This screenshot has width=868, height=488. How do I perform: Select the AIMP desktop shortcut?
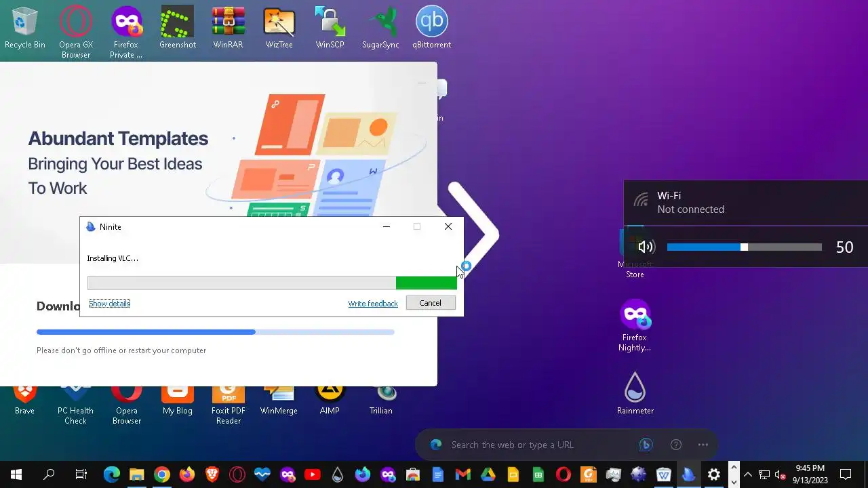click(330, 400)
